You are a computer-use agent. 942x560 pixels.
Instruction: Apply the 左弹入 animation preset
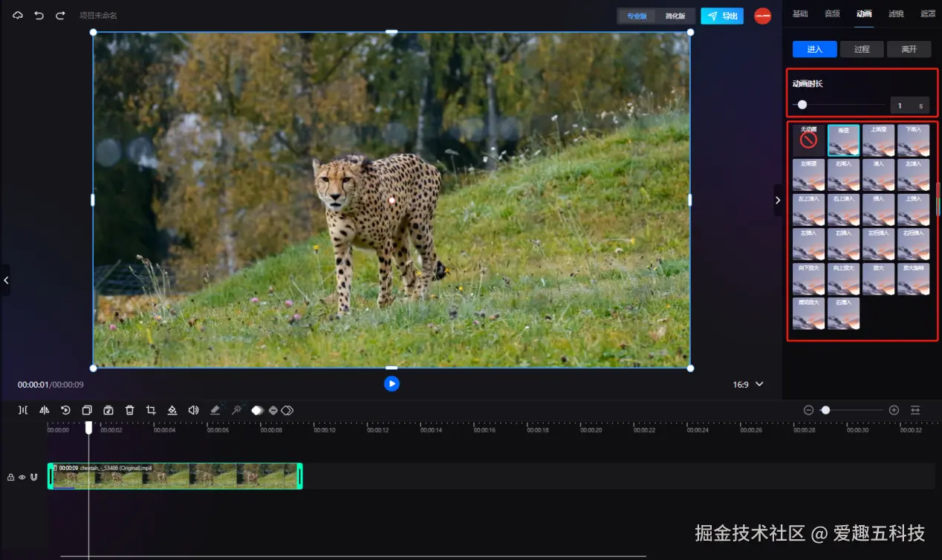(808, 244)
